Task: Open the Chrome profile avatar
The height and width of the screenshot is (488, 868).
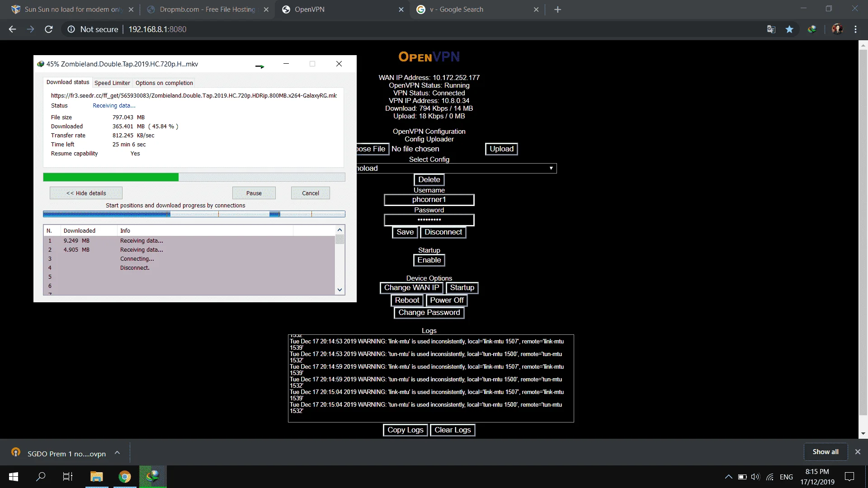Action: [837, 29]
